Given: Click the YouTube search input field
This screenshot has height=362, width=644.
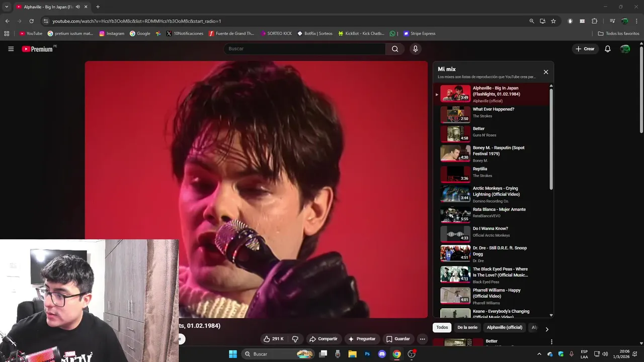Looking at the screenshot, I should point(305,49).
